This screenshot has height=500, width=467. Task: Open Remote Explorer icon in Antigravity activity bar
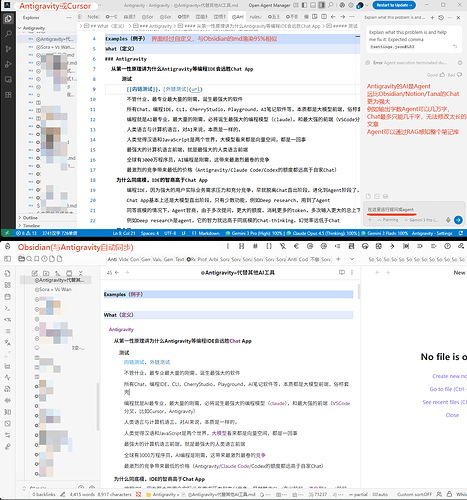coord(8,79)
